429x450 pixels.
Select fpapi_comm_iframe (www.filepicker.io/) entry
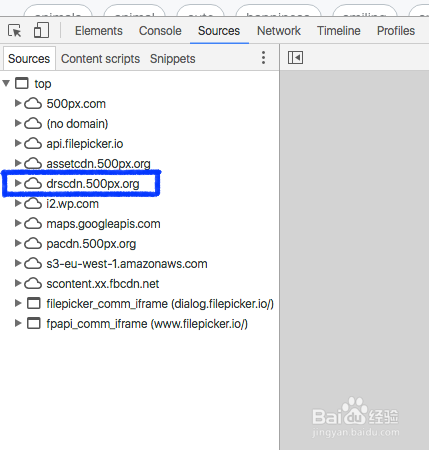click(x=147, y=324)
